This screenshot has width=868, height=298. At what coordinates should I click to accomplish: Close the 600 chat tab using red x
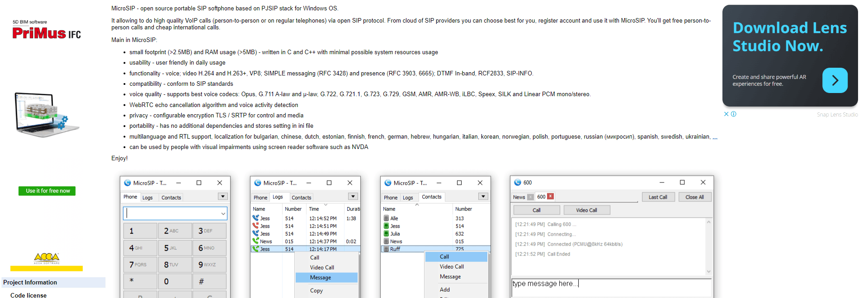tap(550, 196)
